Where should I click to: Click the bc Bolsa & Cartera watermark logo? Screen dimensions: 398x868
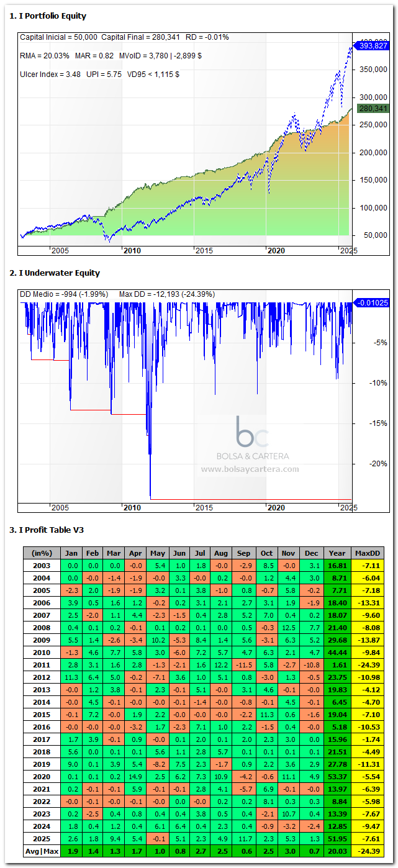(x=251, y=432)
